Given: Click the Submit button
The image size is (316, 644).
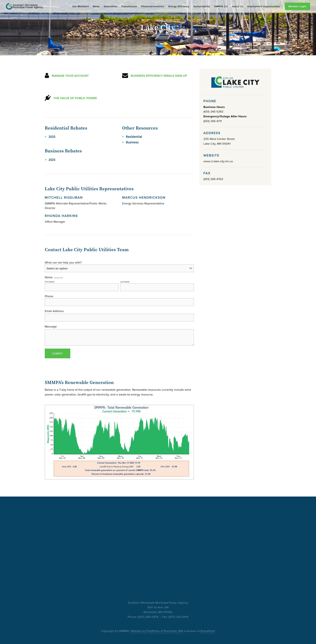Looking at the screenshot, I should tap(57, 353).
